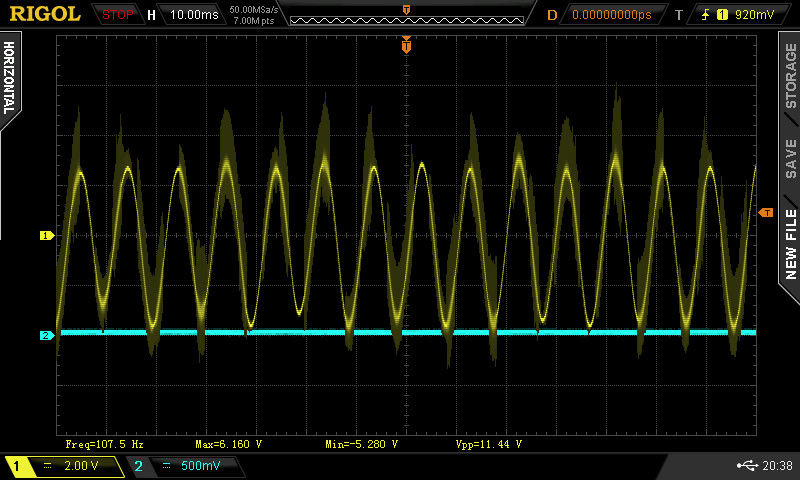Select the delay value 0.00000000ps

click(x=611, y=15)
